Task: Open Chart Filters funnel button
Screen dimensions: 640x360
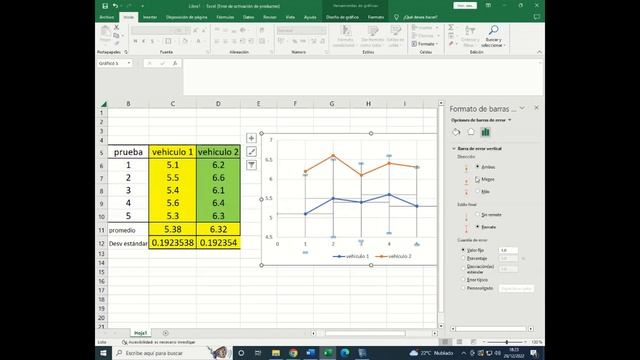Action: [x=251, y=165]
